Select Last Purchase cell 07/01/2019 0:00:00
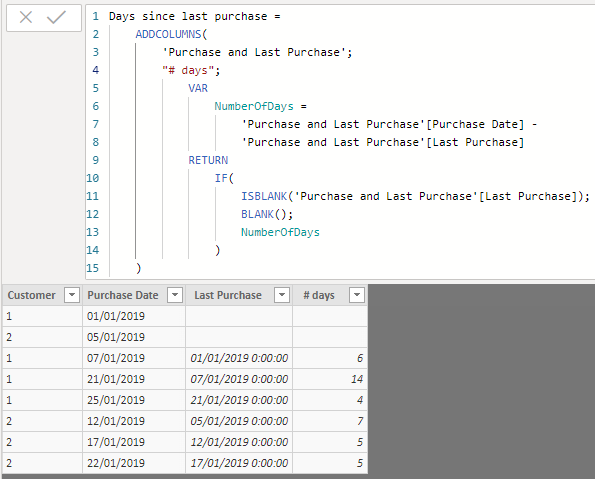 pos(239,379)
